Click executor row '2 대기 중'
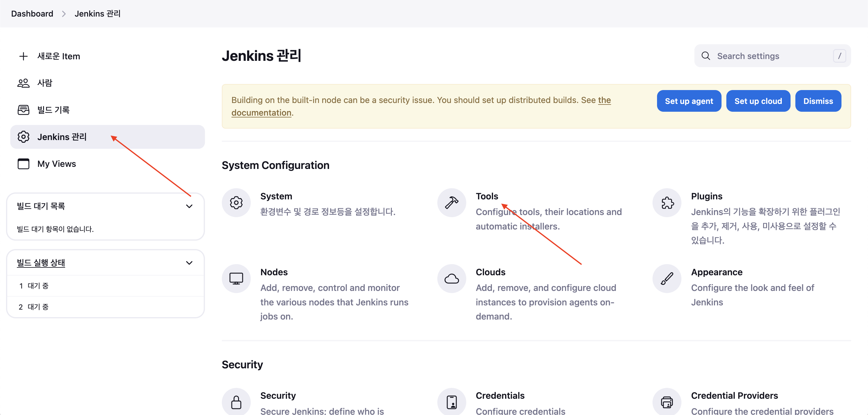This screenshot has height=415, width=868. click(x=105, y=307)
